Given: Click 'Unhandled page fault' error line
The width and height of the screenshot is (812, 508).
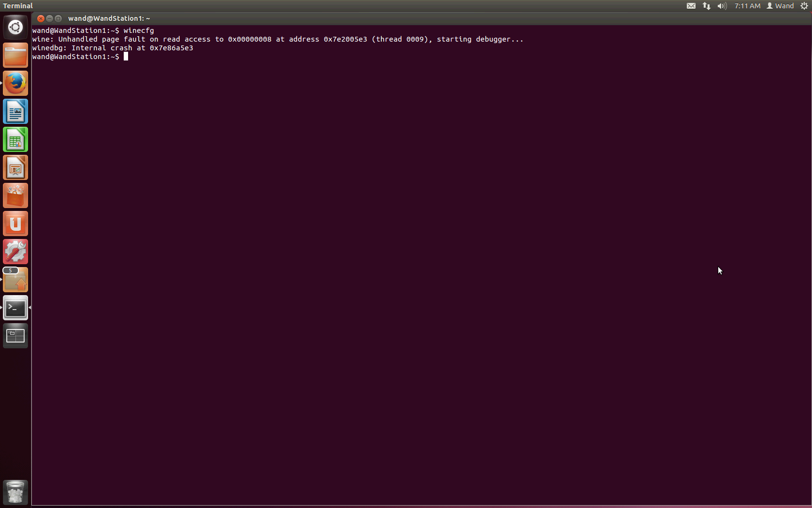Looking at the screenshot, I should tap(278, 39).
